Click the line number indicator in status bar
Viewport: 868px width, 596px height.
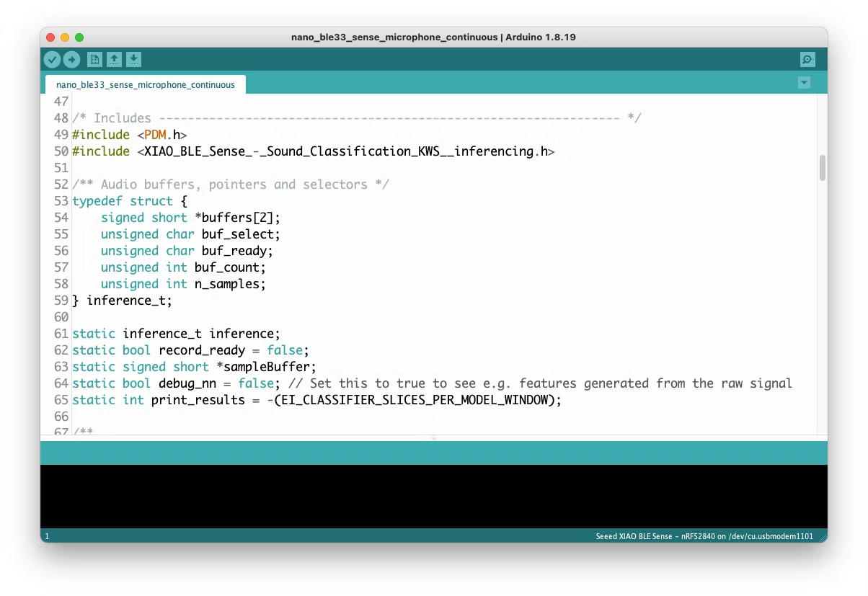[x=47, y=536]
